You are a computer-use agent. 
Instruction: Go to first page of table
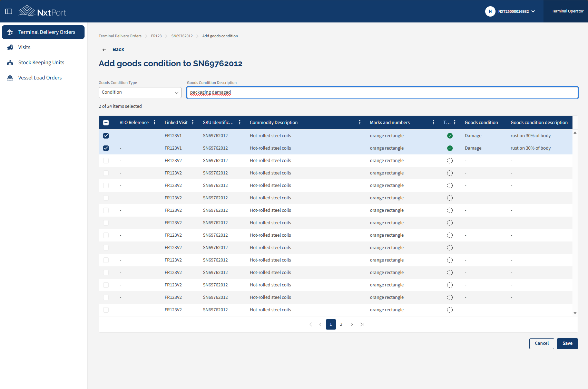click(x=310, y=324)
